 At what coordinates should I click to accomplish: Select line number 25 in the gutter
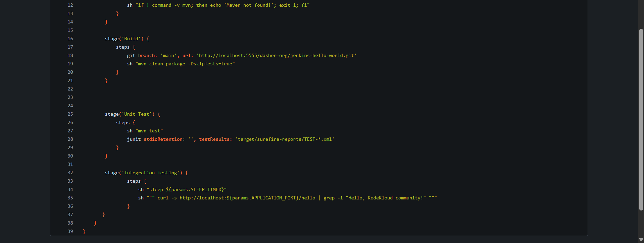pyautogui.click(x=70, y=114)
